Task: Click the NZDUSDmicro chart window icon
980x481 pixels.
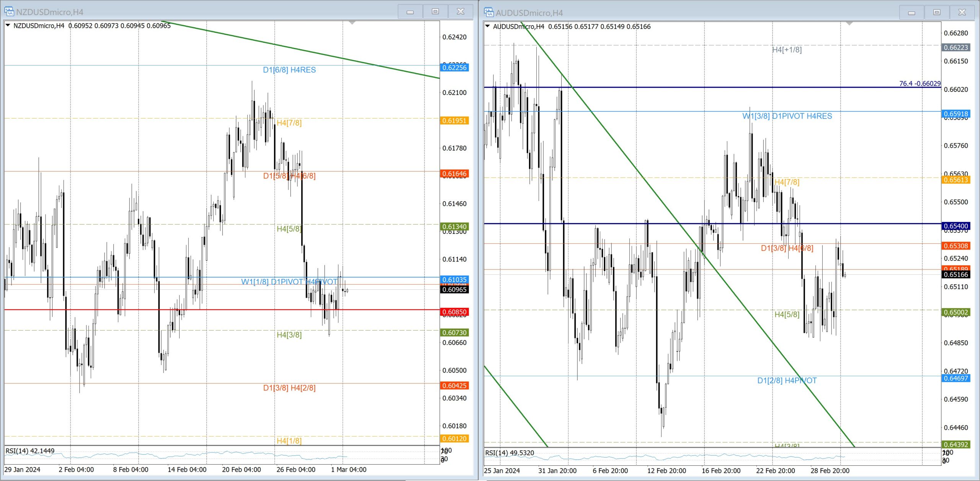Action: coord(9,11)
